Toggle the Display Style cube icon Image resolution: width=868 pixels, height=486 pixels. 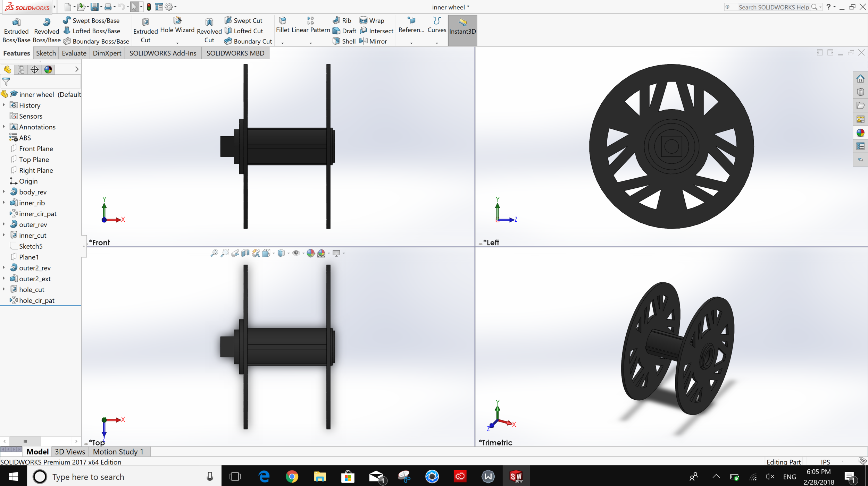tap(281, 254)
